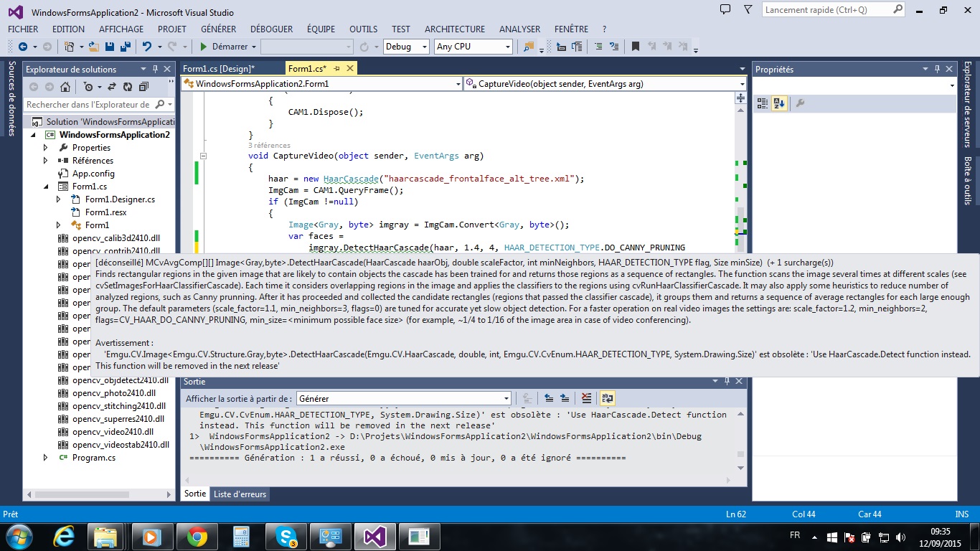Click the New Project toolbar icon

coord(70,47)
